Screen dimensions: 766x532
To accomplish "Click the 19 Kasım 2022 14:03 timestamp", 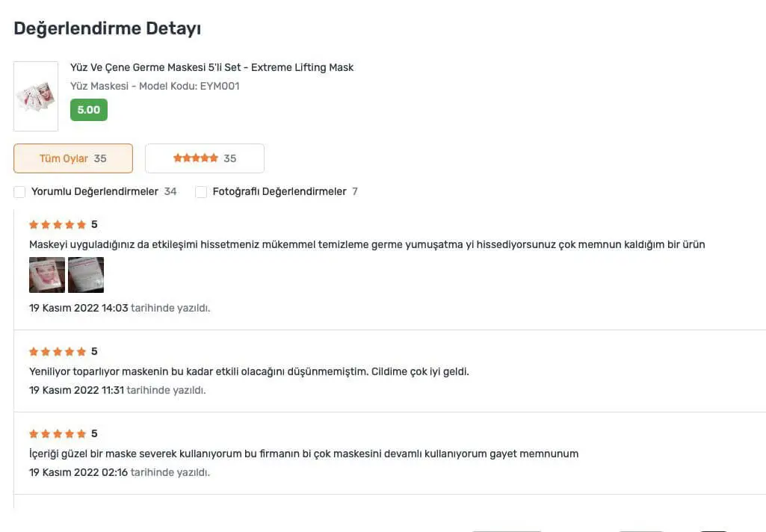I will click(x=78, y=308).
